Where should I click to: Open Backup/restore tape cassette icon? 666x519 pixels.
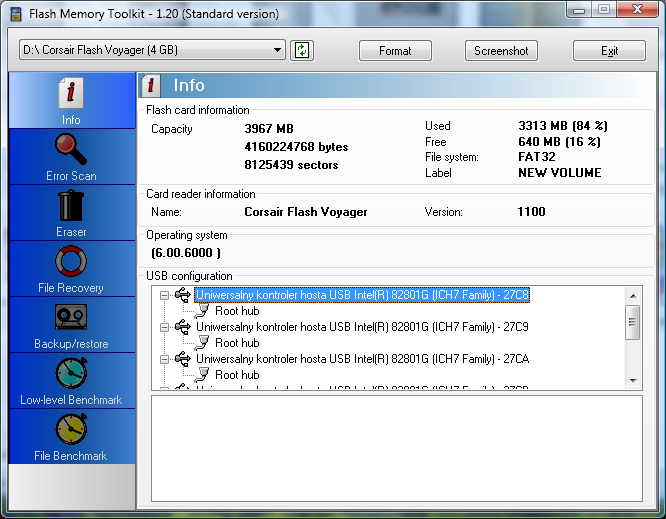[x=71, y=317]
